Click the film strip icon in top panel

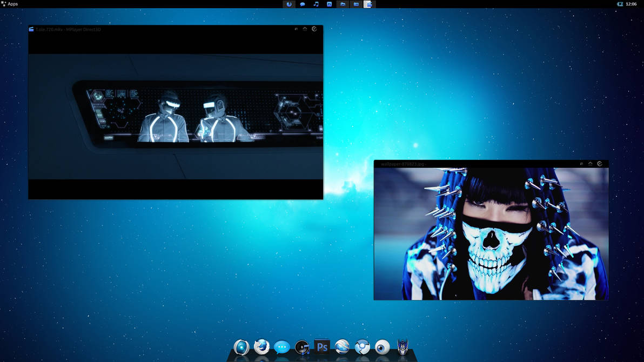coord(356,4)
